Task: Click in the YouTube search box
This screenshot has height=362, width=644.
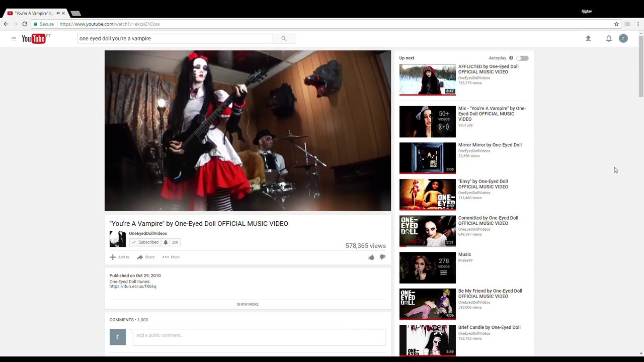Action: tap(175, 38)
